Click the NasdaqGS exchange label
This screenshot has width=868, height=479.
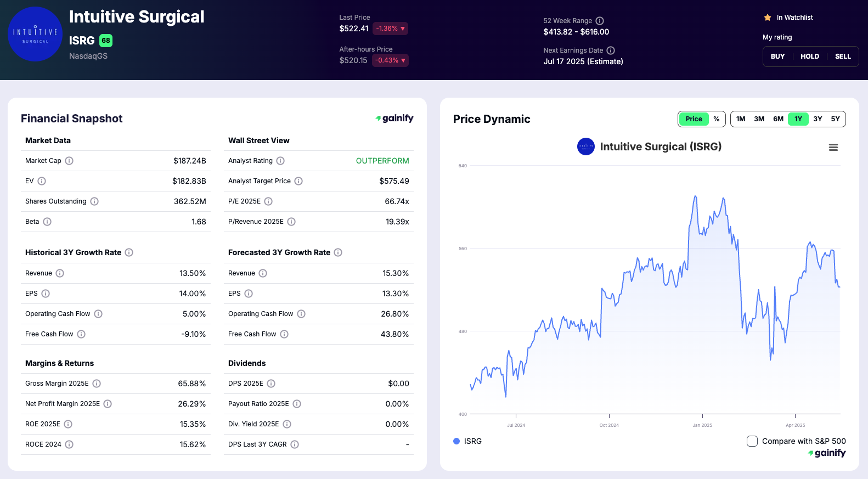tap(88, 56)
